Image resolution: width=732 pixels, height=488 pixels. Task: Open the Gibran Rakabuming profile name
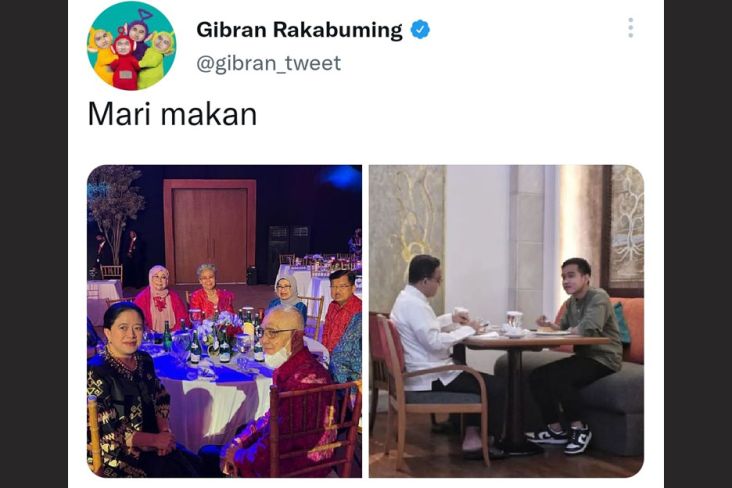pyautogui.click(x=299, y=30)
